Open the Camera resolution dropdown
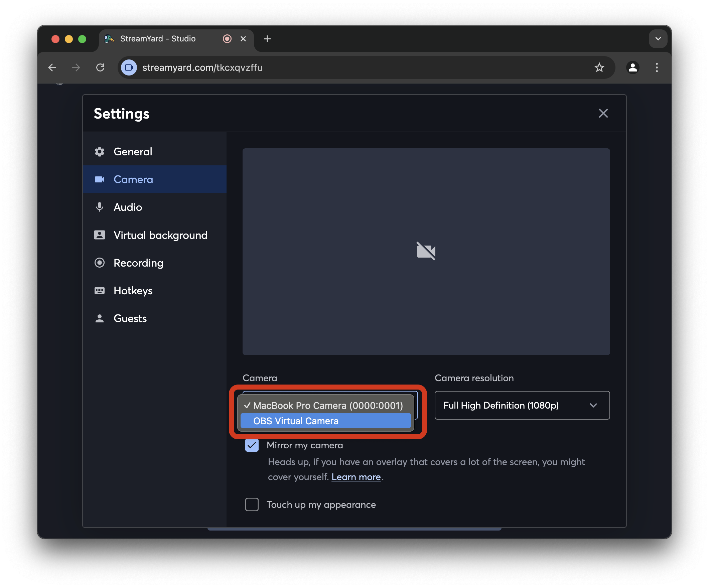Image resolution: width=709 pixels, height=588 pixels. point(522,405)
